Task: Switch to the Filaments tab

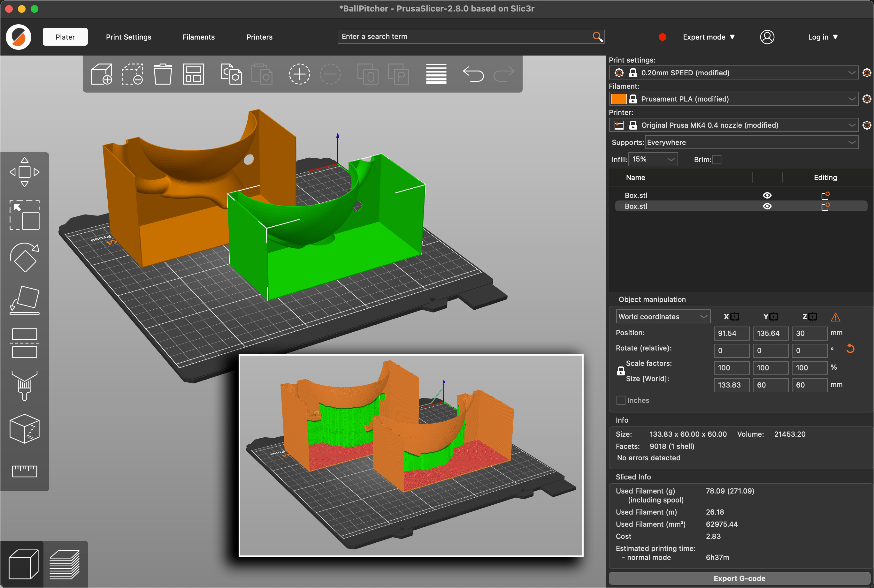Action: 198,37
